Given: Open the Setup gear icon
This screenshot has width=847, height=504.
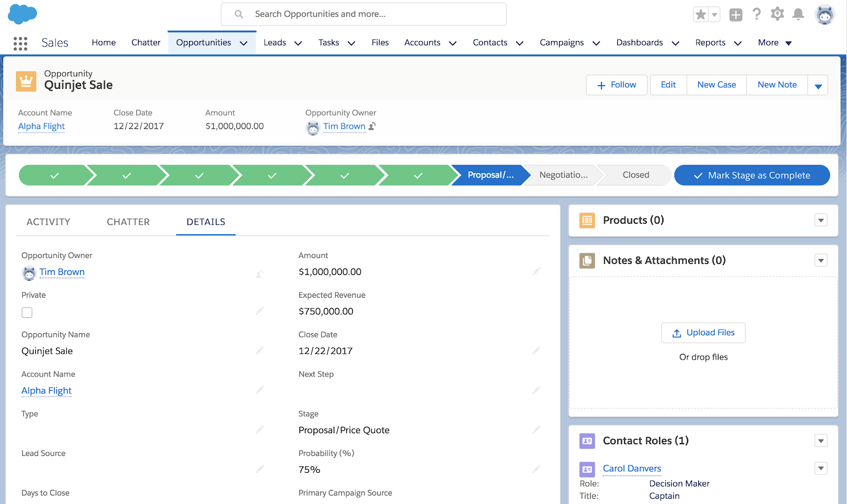Looking at the screenshot, I should pos(777,14).
